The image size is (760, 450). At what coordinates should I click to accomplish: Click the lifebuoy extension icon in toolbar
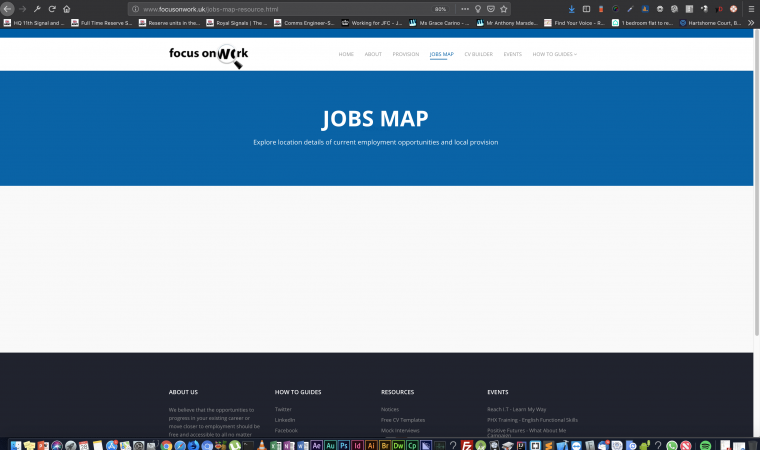point(733,9)
